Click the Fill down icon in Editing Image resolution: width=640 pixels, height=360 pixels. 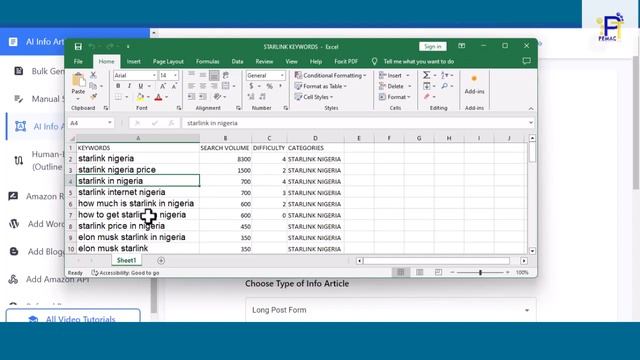click(427, 86)
